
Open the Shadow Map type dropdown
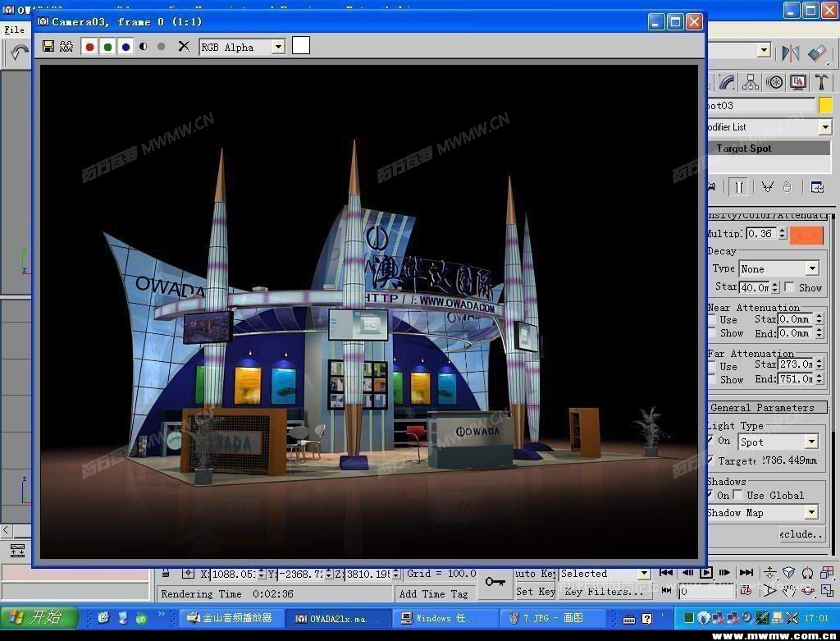click(811, 513)
